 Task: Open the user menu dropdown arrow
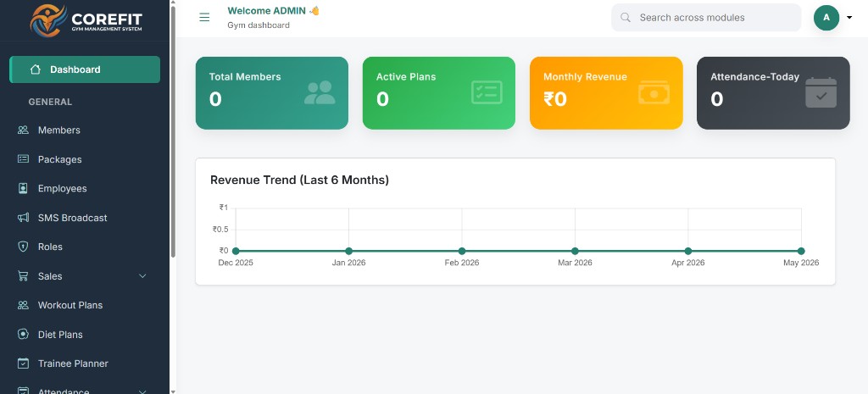pos(849,18)
